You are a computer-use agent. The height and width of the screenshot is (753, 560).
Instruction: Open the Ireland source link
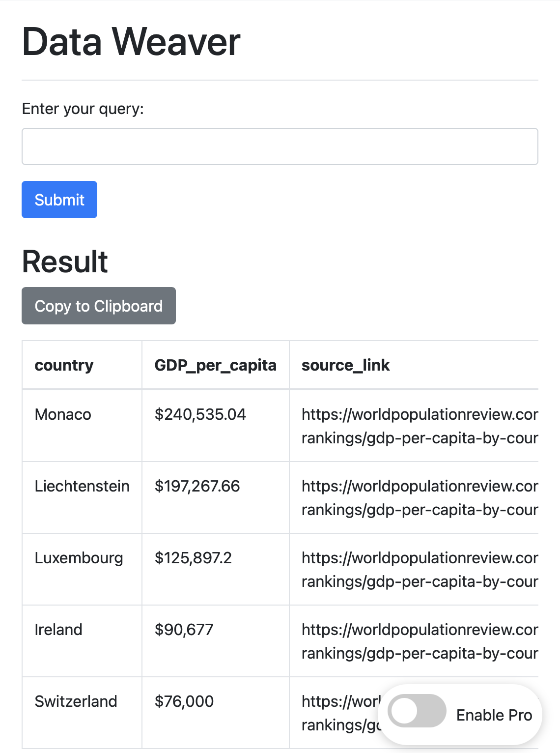(x=420, y=641)
